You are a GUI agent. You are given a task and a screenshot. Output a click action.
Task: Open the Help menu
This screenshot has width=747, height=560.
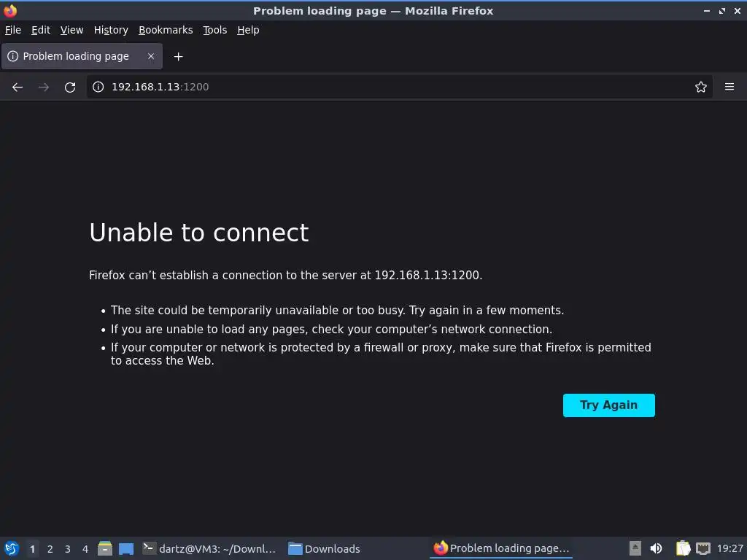click(248, 30)
